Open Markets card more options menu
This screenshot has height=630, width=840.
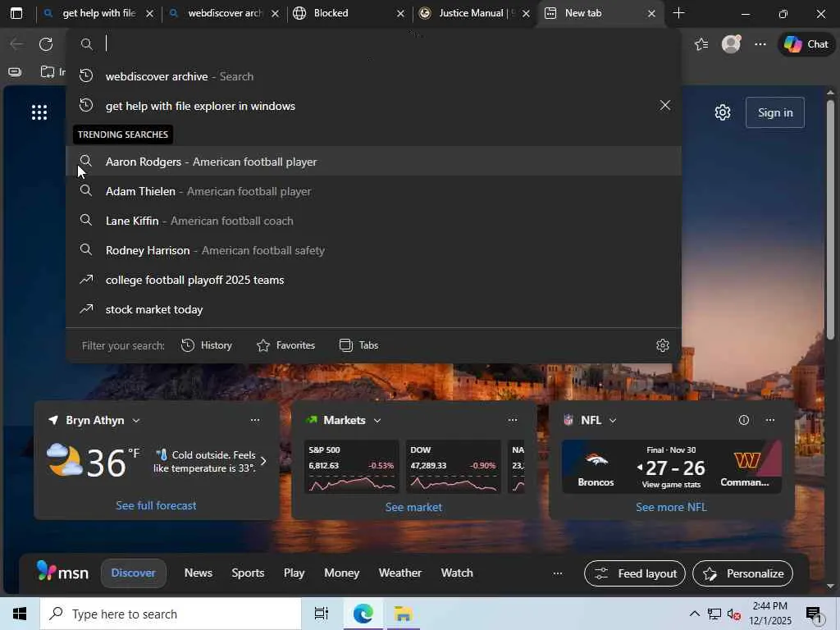[513, 421]
